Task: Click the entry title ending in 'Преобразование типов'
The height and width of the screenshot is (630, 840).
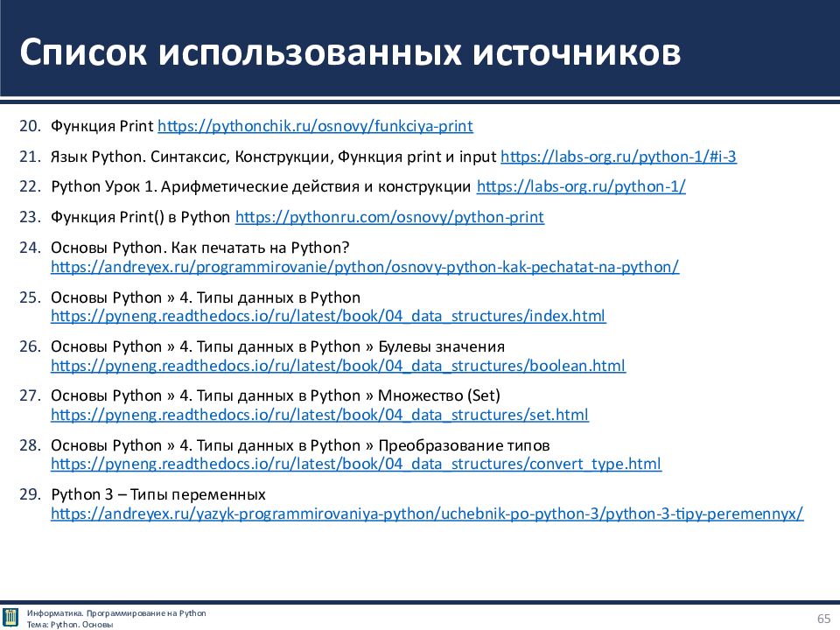Action: point(300,445)
